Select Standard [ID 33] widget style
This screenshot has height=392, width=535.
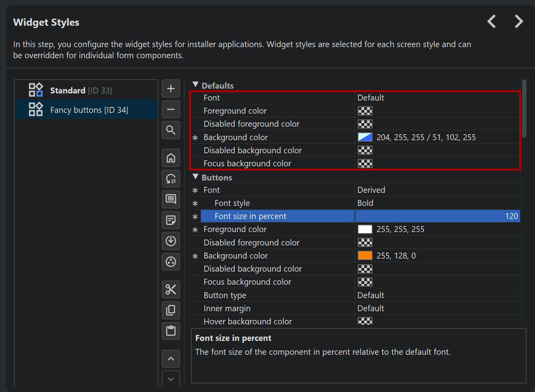tap(81, 91)
